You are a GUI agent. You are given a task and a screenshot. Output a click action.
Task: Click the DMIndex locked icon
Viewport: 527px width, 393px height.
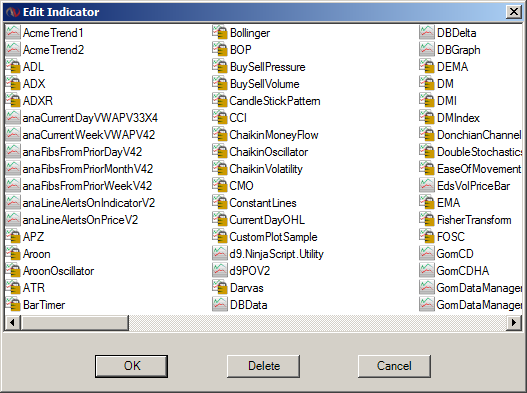click(x=427, y=118)
